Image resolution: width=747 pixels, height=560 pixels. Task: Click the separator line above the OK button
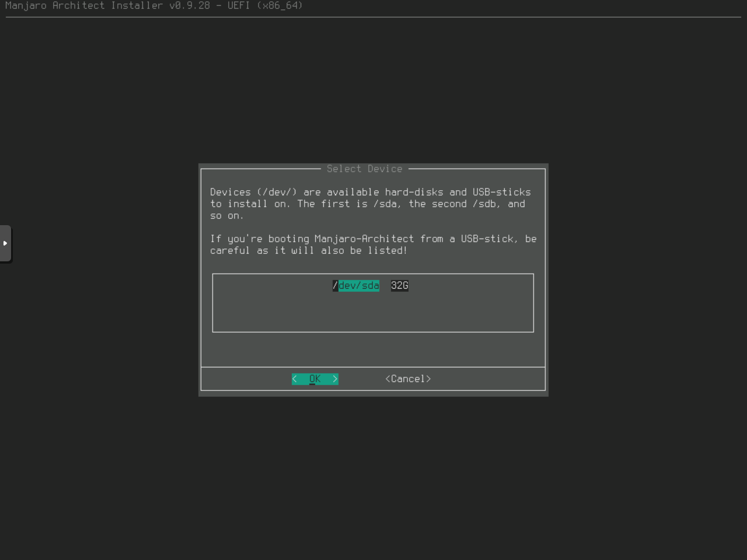pyautogui.click(x=373, y=367)
